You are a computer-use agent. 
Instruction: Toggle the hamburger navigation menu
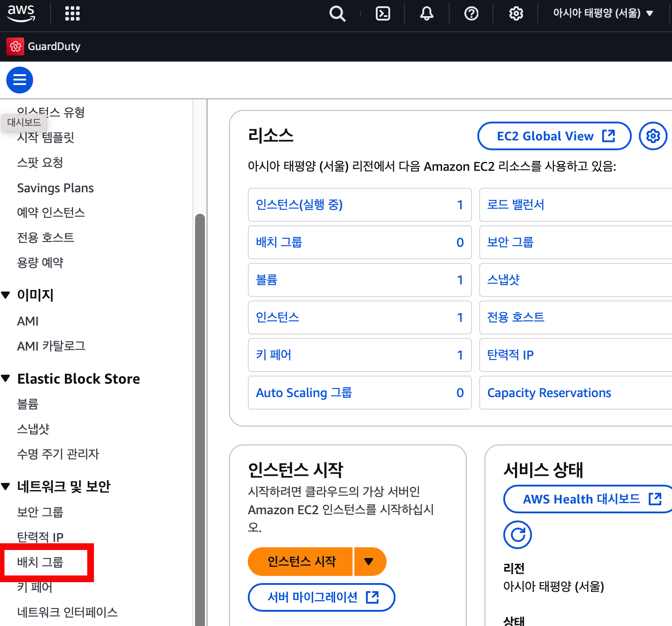pos(20,80)
